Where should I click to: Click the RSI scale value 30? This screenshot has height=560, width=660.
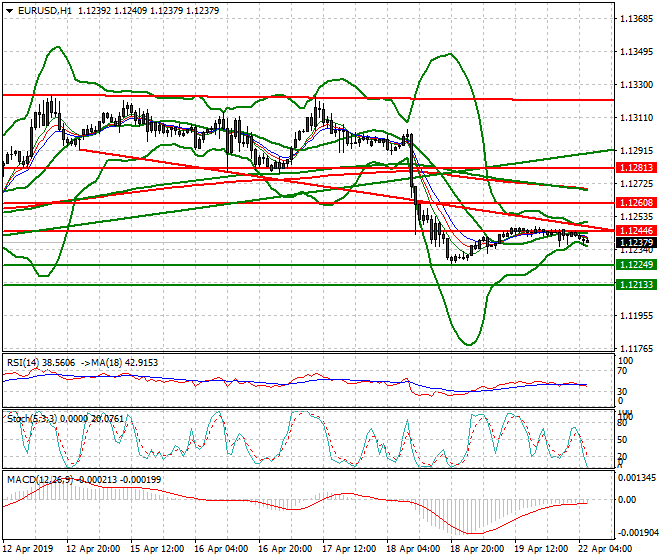(623, 392)
